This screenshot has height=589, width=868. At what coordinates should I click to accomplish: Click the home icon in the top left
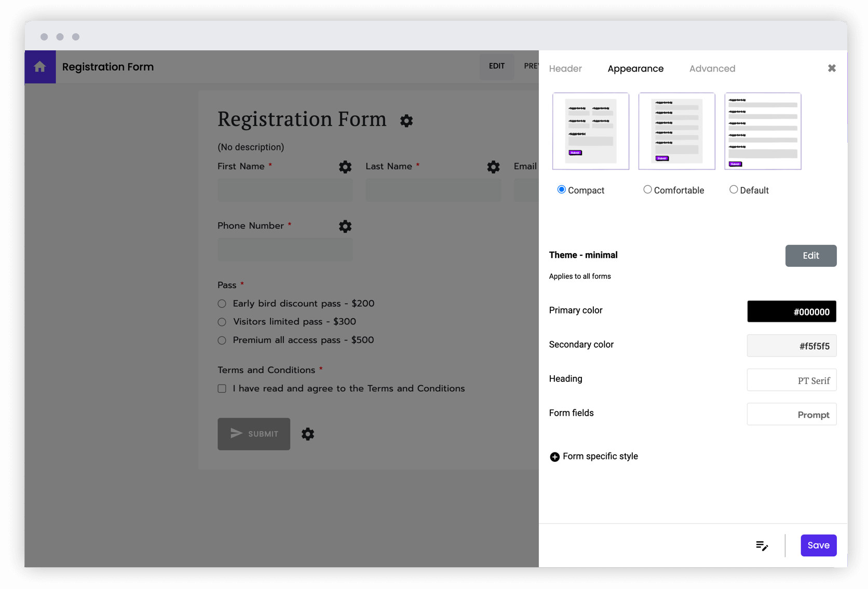(40, 66)
